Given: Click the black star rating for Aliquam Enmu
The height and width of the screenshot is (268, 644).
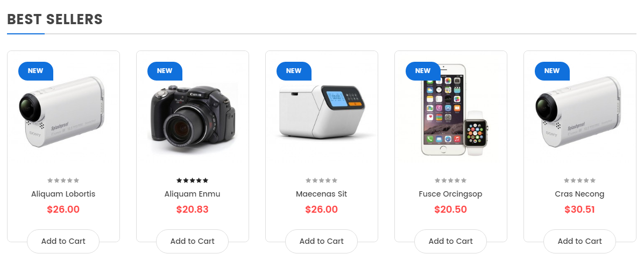Looking at the screenshot, I should pos(192,180).
